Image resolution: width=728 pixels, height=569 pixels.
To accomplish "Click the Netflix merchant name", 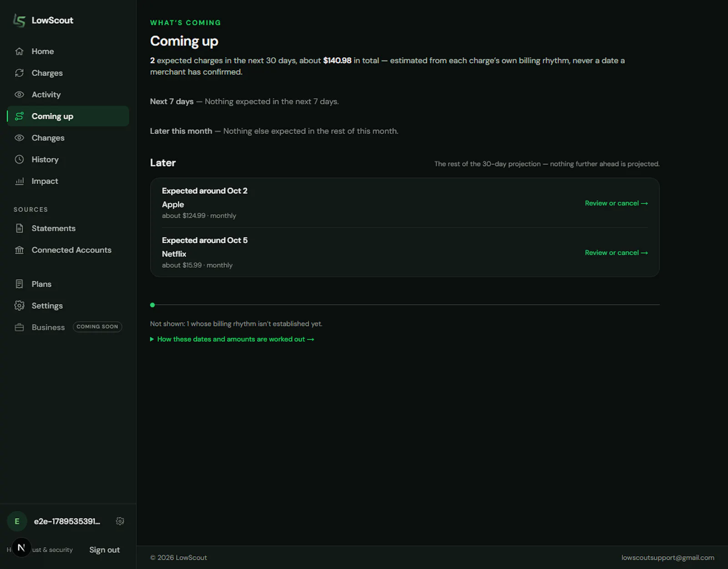I will point(174,254).
